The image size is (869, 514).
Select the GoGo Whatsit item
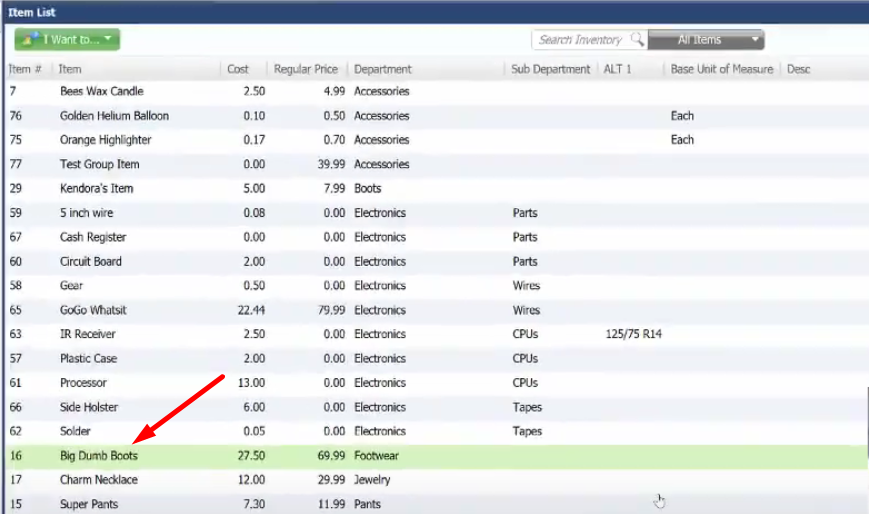click(93, 310)
